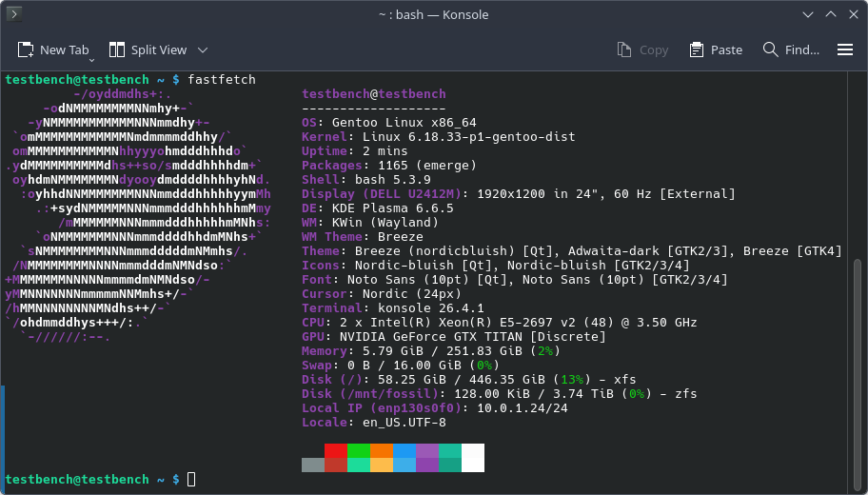The image size is (868, 495).
Task: Click the Copy button label
Action: click(x=654, y=50)
